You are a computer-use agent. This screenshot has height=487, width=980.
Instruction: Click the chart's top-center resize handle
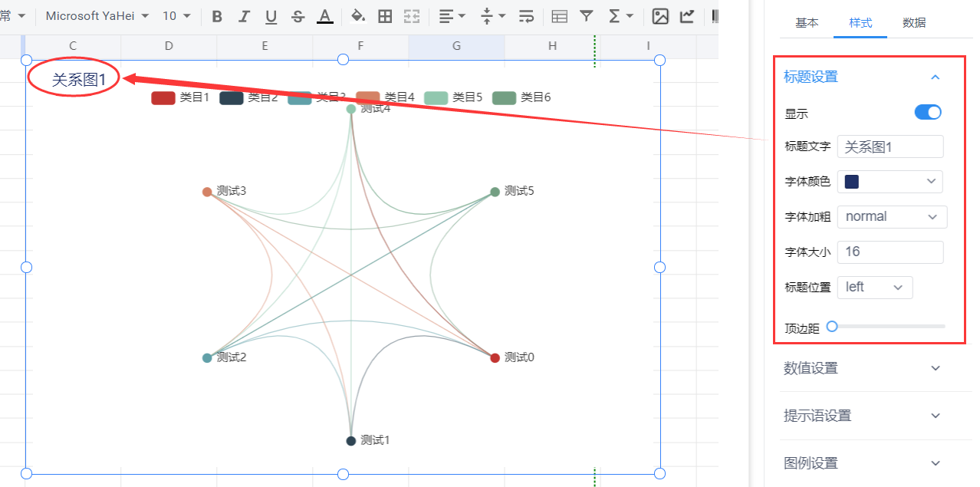[343, 60]
